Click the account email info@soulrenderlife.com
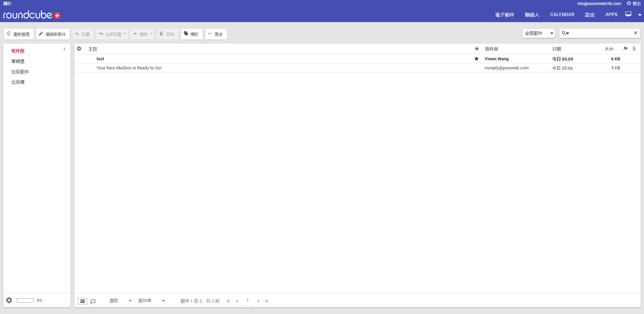 point(599,4)
